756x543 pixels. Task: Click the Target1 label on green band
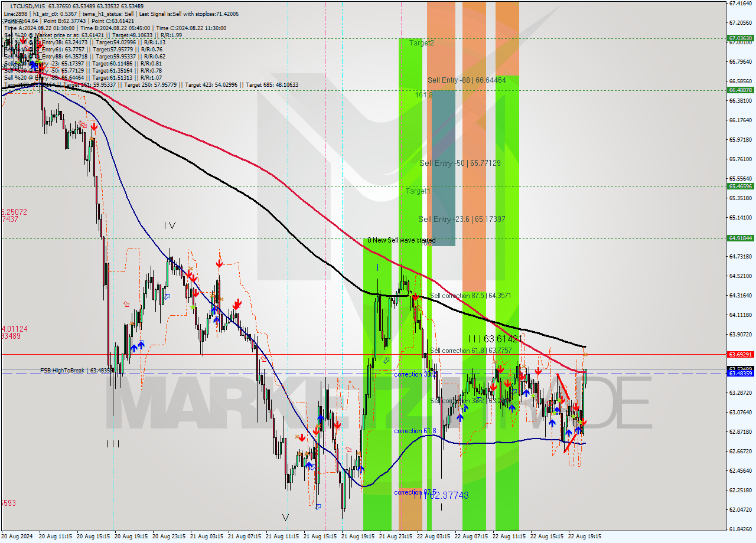click(418, 191)
